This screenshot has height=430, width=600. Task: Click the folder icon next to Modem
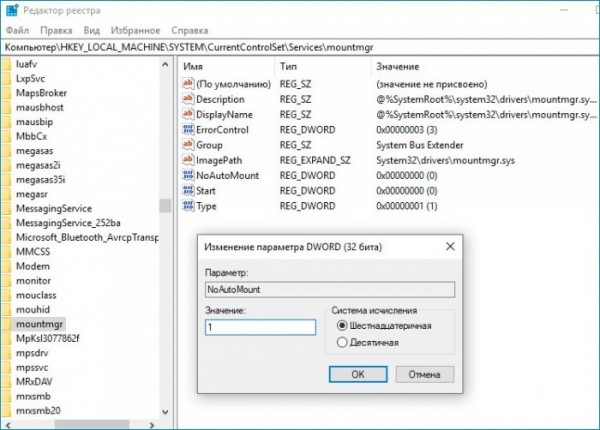(7, 266)
